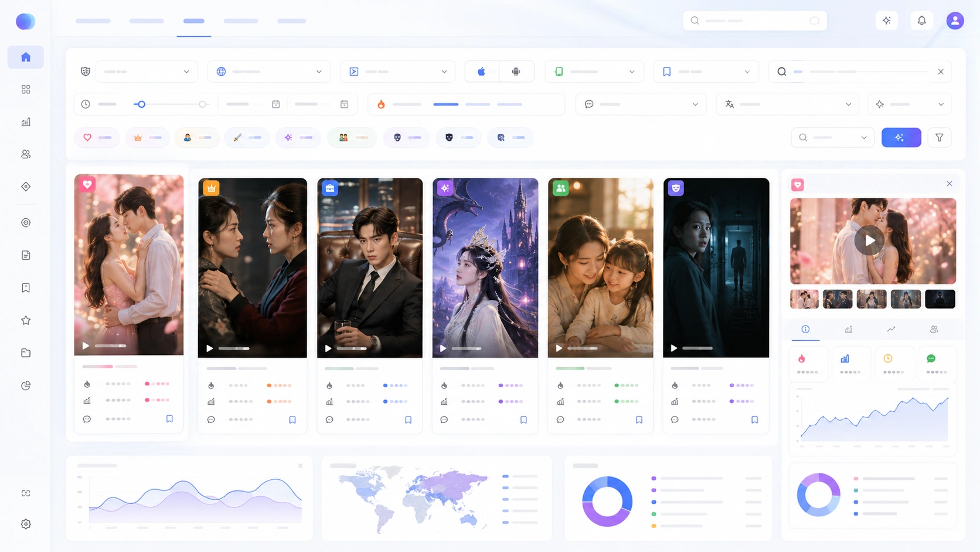Click the briefcase badge on the suited man card

pyautogui.click(x=330, y=188)
